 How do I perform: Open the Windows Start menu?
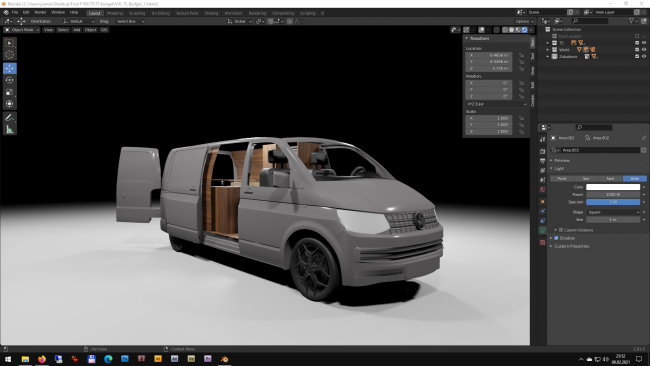[x=8, y=359]
